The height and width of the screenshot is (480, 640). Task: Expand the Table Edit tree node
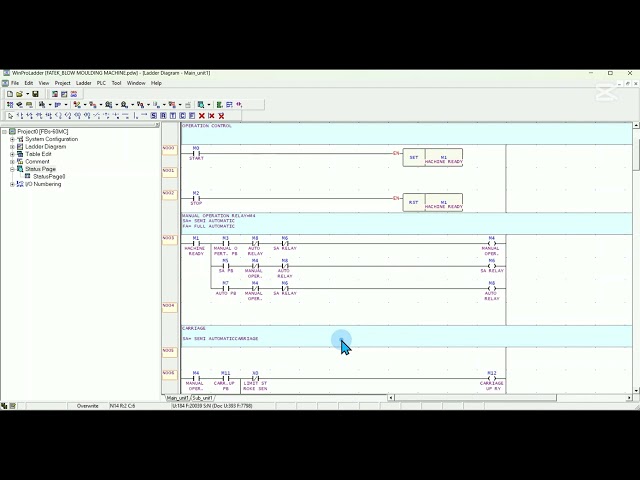(x=12, y=154)
